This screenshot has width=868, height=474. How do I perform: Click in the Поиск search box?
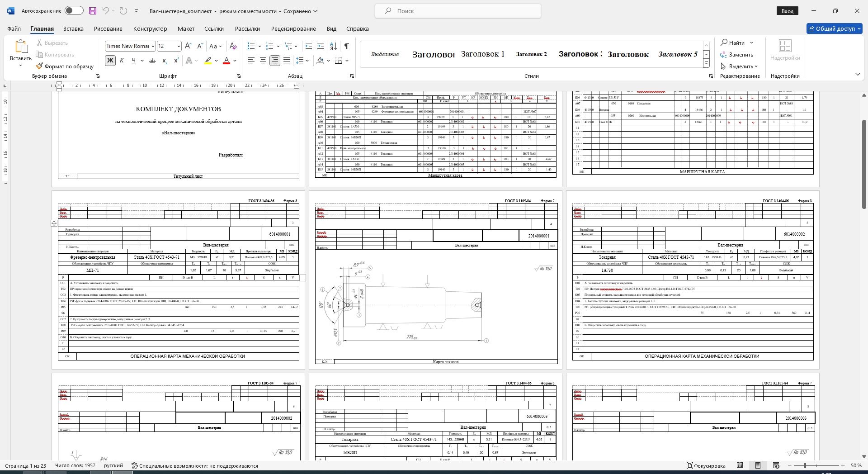coord(458,11)
